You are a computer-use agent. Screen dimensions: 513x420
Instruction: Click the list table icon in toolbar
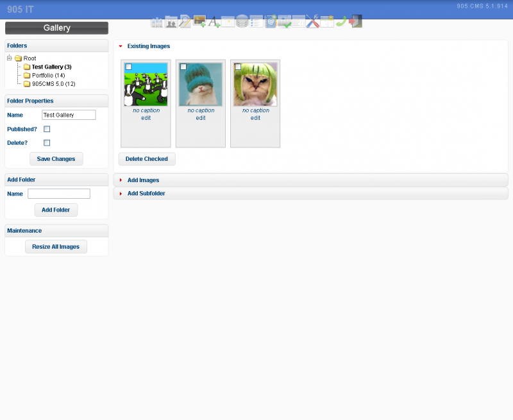coord(299,22)
